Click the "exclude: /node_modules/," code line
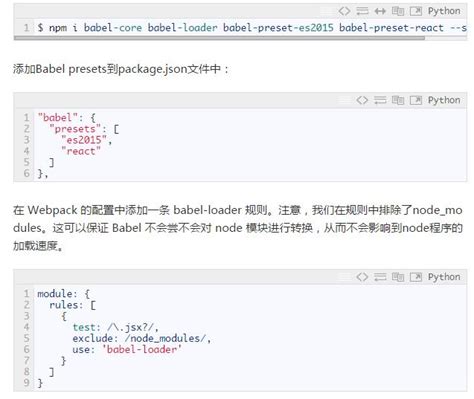 (142, 338)
